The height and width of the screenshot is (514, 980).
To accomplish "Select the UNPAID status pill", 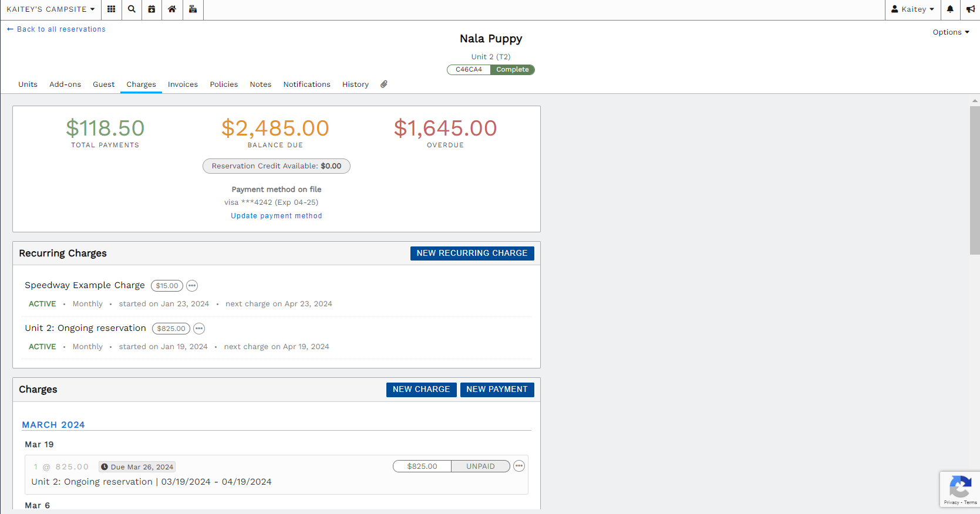I will click(480, 466).
